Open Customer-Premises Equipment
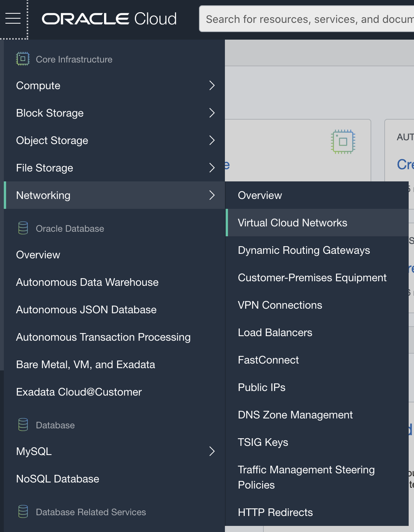 tap(317, 277)
